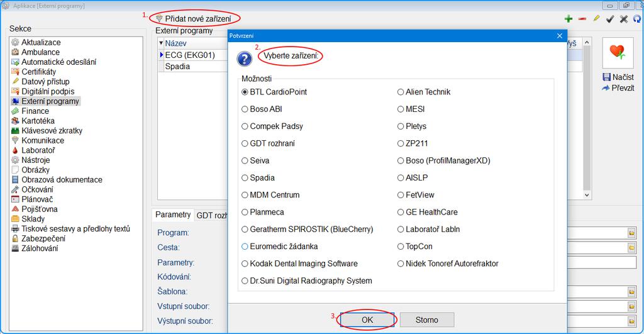Cancel dialog with Storno button
Viewport: 644px width, 334px height.
coord(427,320)
